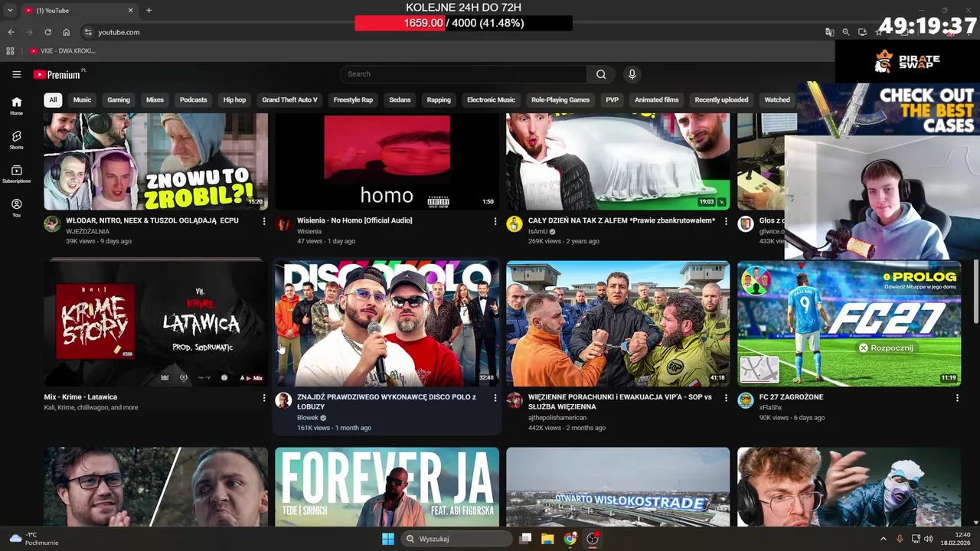Open Chrome apps grid in bookmarks bar
The image size is (980, 551).
tap(10, 51)
